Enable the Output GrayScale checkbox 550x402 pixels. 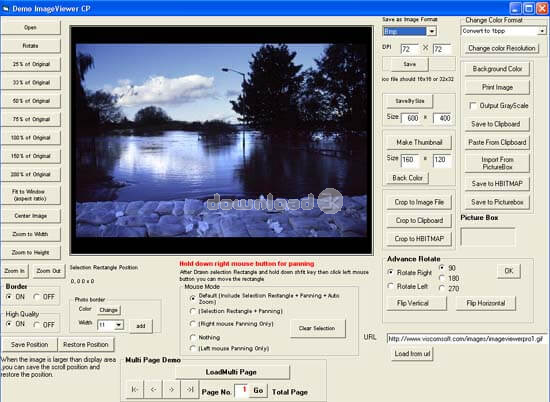pos(473,106)
